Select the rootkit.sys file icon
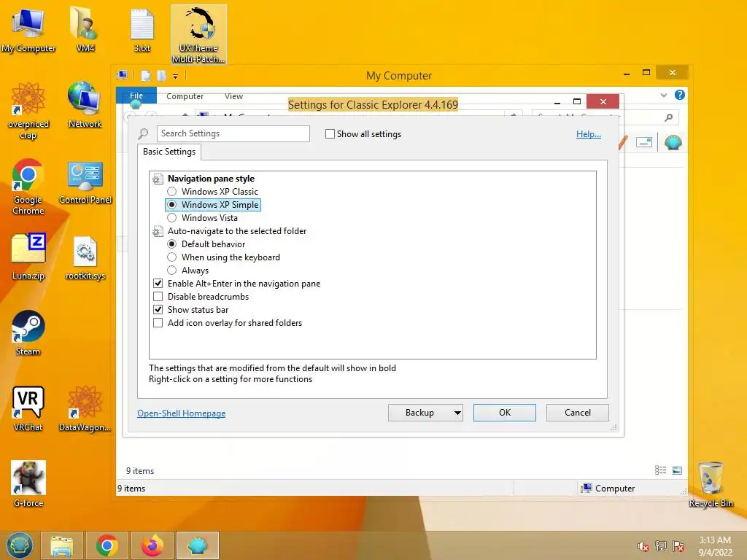Image resolution: width=747 pixels, height=560 pixels. click(x=85, y=257)
